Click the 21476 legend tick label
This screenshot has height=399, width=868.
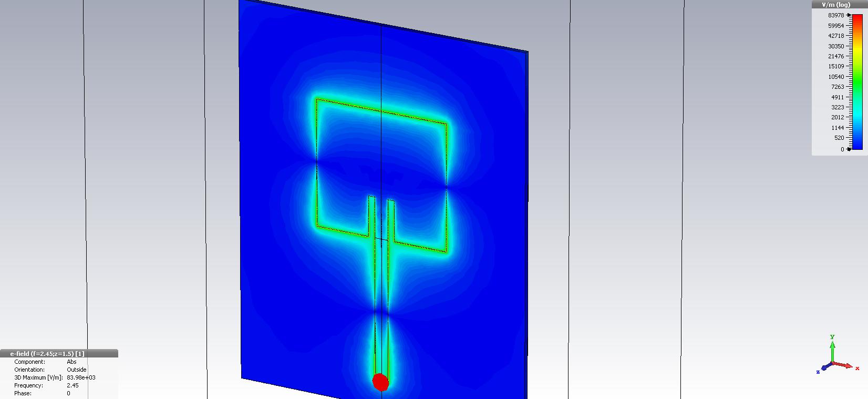(836, 56)
